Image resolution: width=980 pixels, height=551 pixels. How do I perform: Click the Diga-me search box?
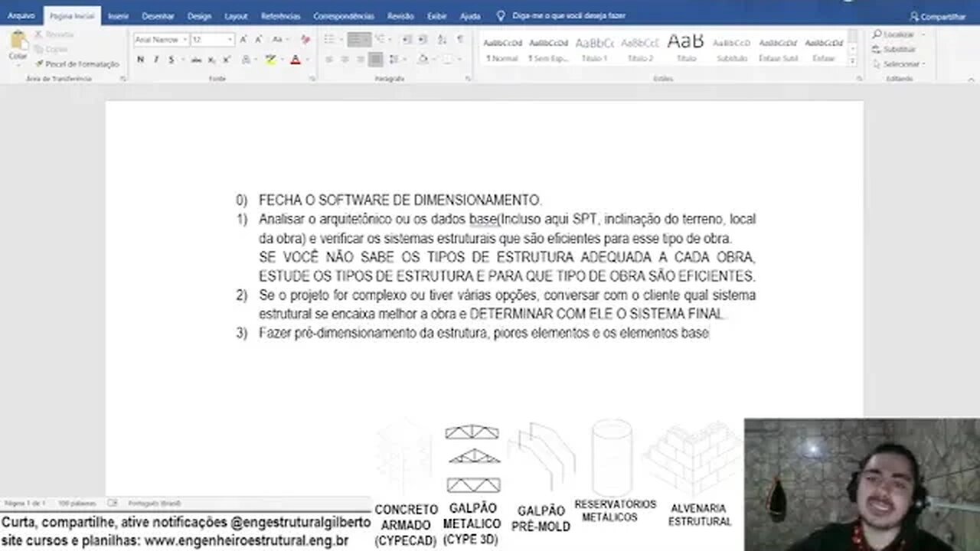point(561,15)
